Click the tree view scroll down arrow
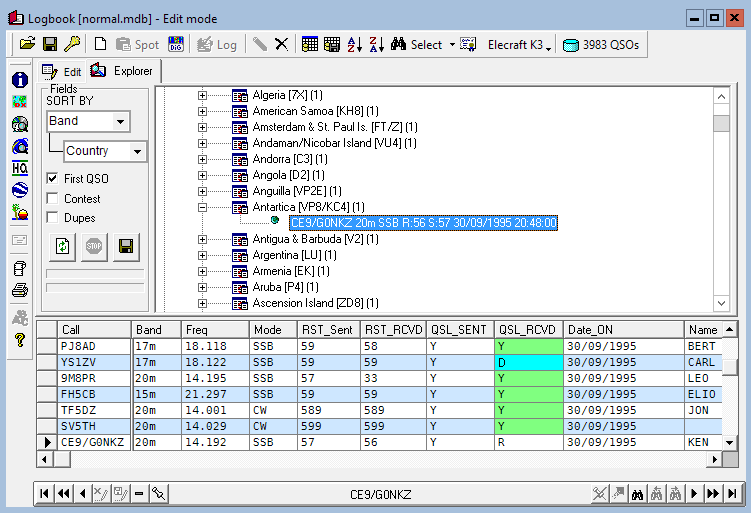 pos(721,303)
